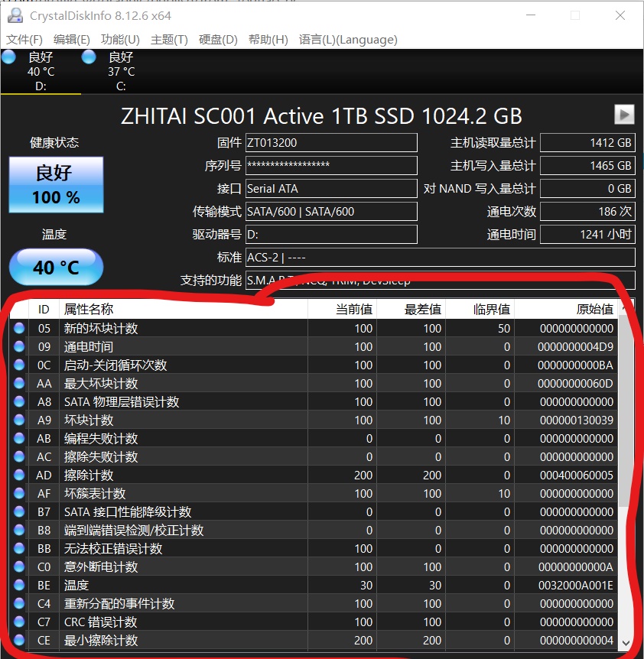Click the masked 序列号 serial number field

330,165
